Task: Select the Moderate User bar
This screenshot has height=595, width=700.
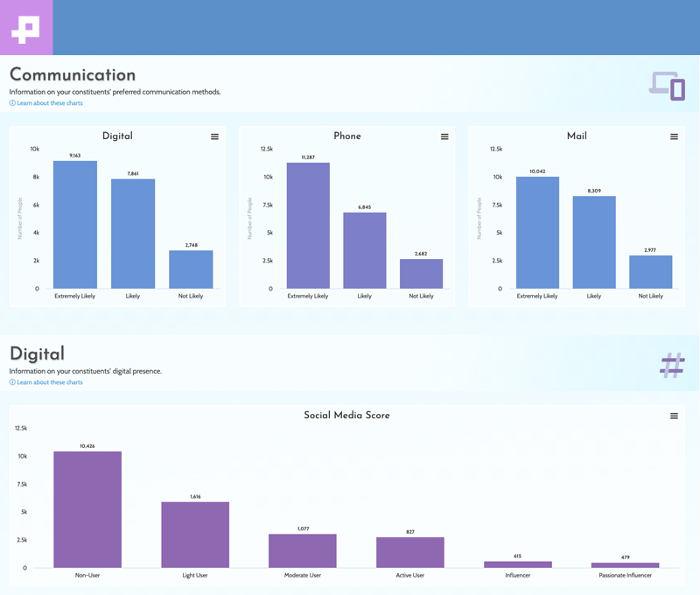Action: coord(302,551)
